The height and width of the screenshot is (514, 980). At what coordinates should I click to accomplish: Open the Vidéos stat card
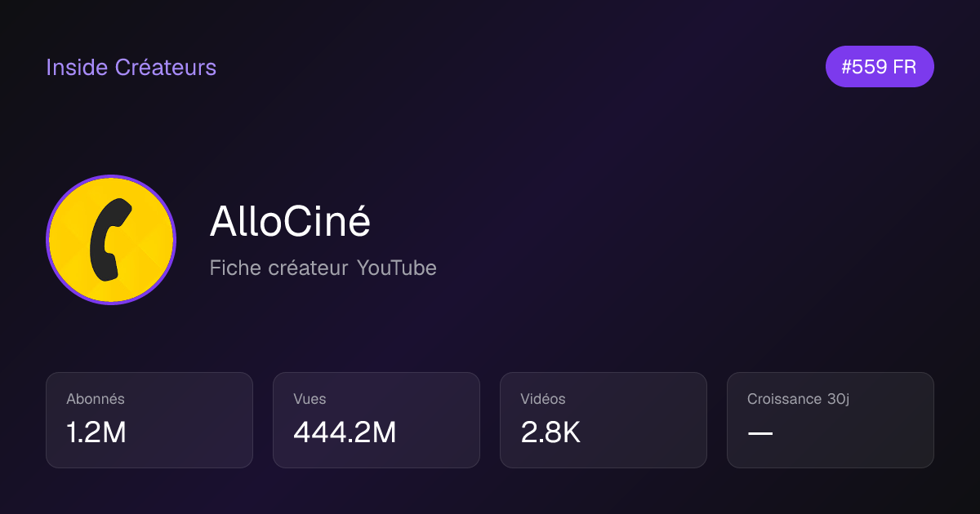tap(604, 420)
